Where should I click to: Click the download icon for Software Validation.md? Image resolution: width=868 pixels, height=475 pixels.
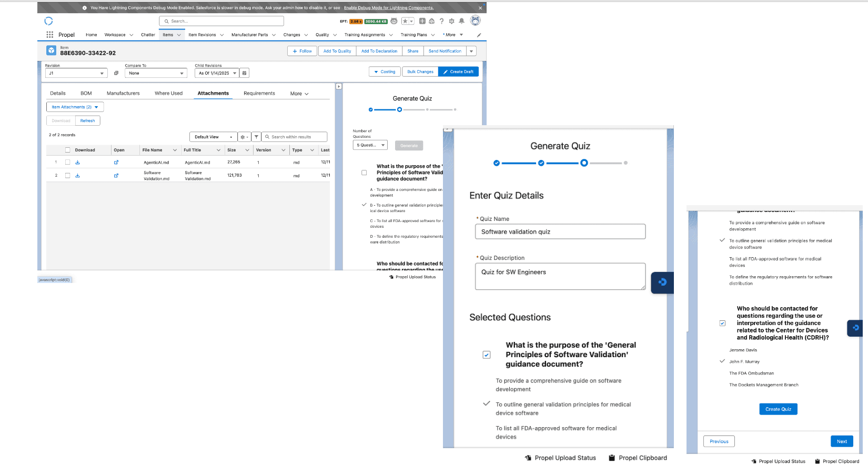coord(77,176)
